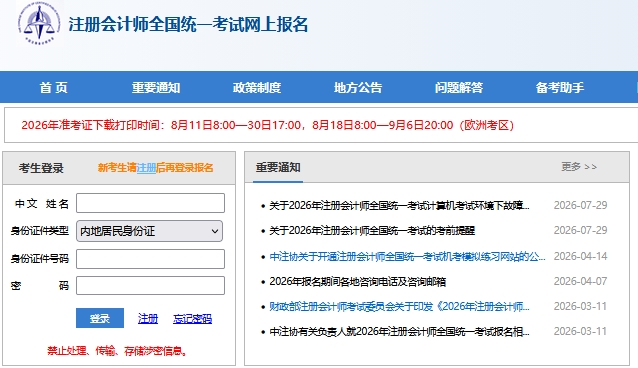Screen dimensions: 638x368
Task: Open 备考助手 navigation item
Action: coord(559,88)
